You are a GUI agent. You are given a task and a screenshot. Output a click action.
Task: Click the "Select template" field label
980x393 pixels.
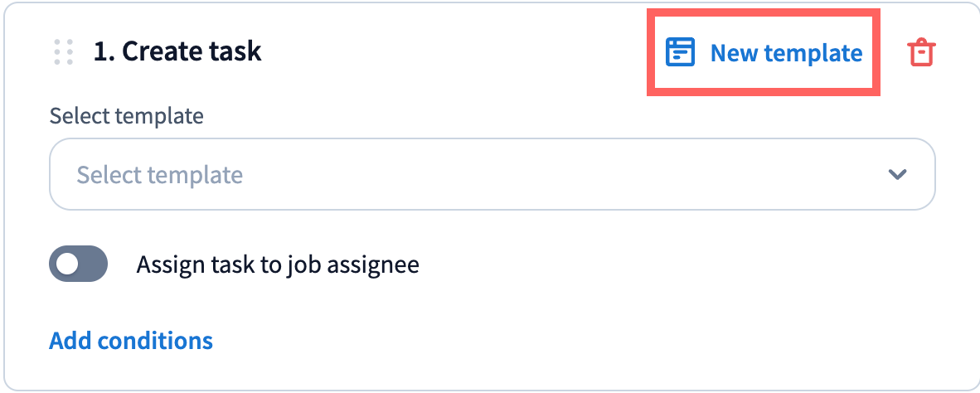tap(126, 116)
